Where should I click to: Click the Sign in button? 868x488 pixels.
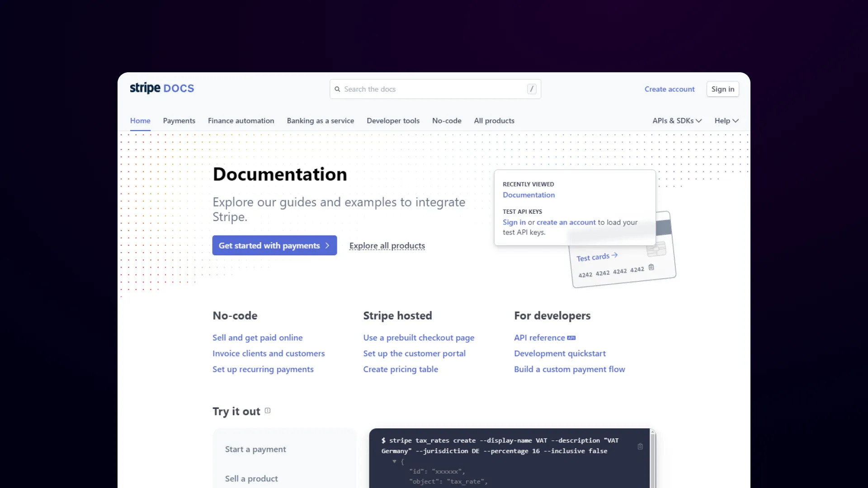click(722, 89)
